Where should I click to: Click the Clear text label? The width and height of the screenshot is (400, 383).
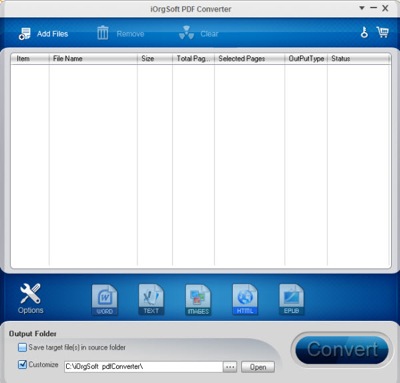pos(209,34)
